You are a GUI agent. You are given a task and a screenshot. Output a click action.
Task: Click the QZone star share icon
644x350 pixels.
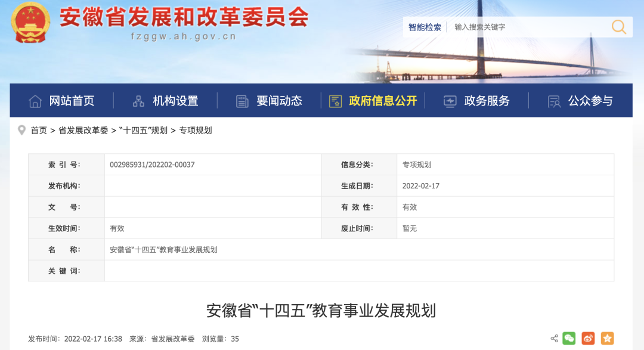pos(608,339)
